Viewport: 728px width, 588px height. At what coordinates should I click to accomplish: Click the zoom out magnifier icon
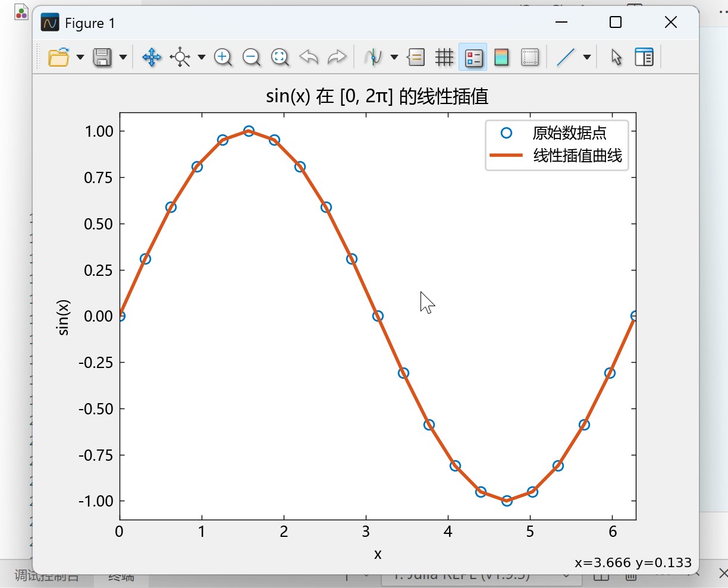[x=252, y=58]
